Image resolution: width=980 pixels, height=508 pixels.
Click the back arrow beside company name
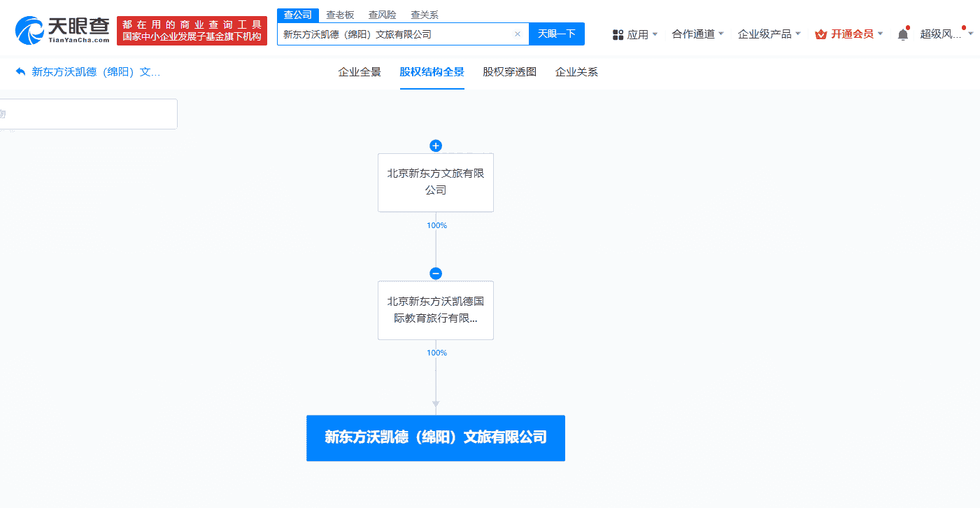pyautogui.click(x=20, y=72)
